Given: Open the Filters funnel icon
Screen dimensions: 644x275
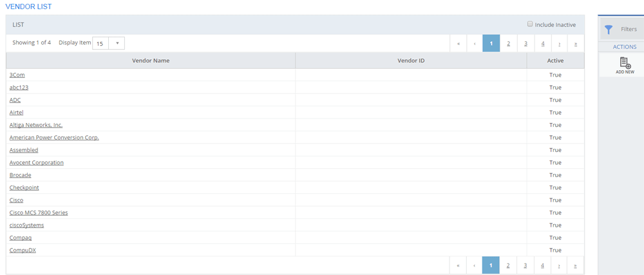Looking at the screenshot, I should 609,30.
